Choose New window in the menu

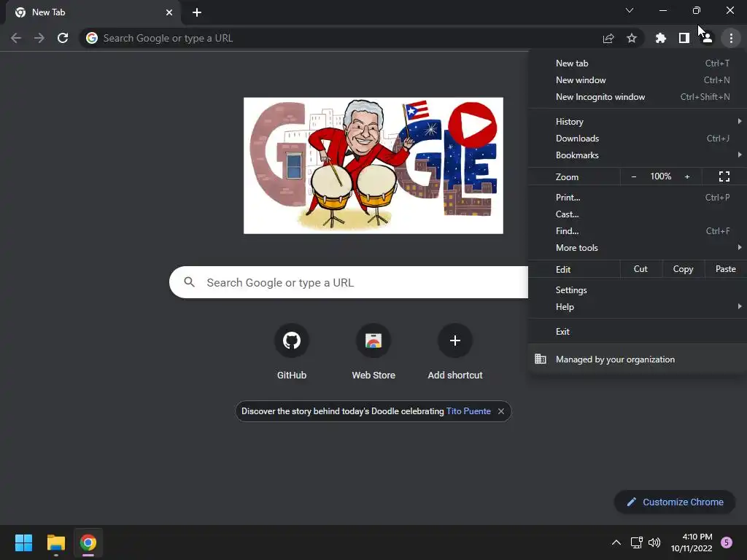(638, 80)
